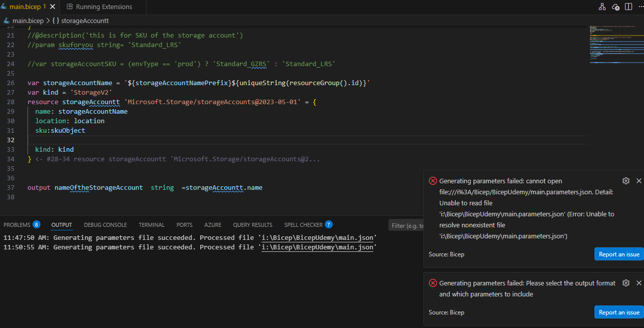The width and height of the screenshot is (644, 328).
Task: Open settings gear on 'cannot open file' notification
Action: [625, 181]
